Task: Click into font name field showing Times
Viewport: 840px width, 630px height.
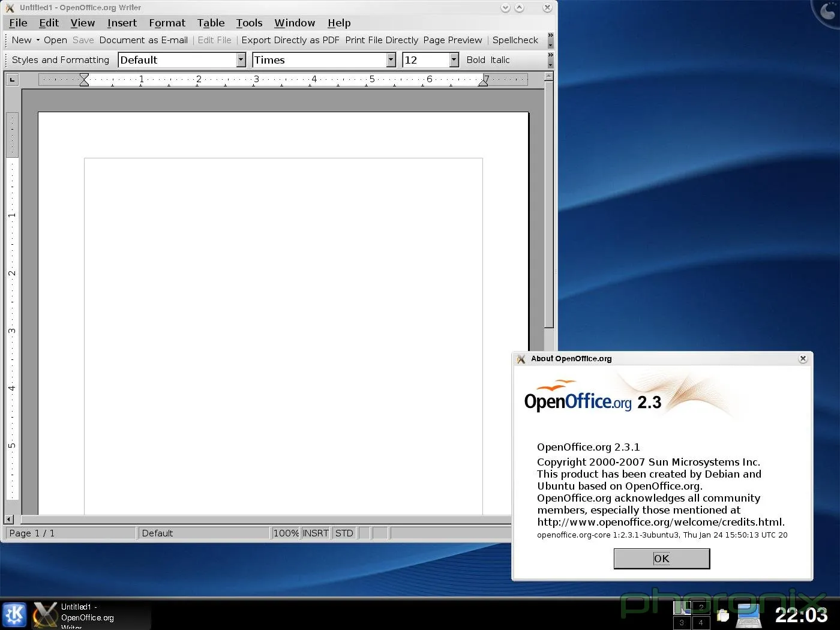Action: (x=320, y=60)
